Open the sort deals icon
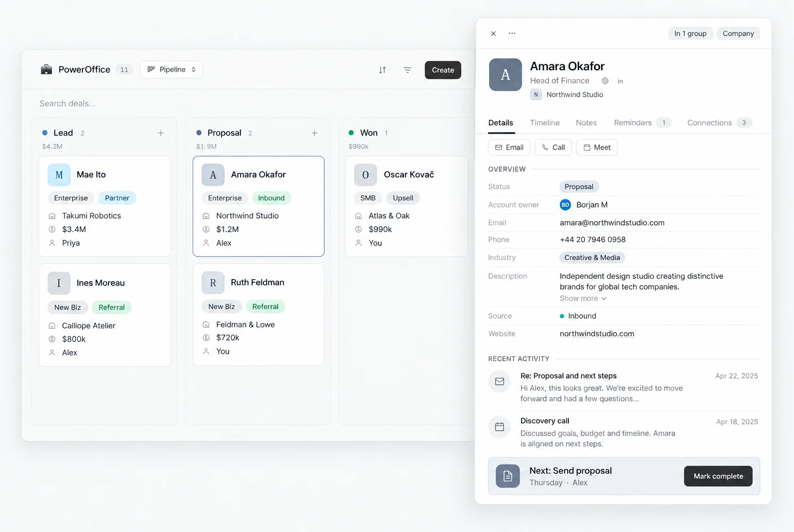The height and width of the screenshot is (532, 794). click(x=382, y=70)
